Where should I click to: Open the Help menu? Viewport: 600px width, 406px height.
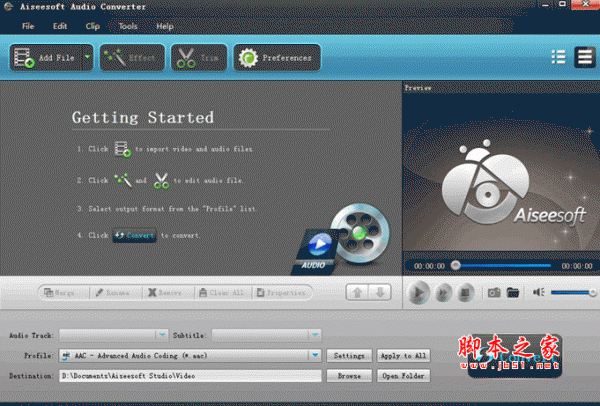coord(165,26)
